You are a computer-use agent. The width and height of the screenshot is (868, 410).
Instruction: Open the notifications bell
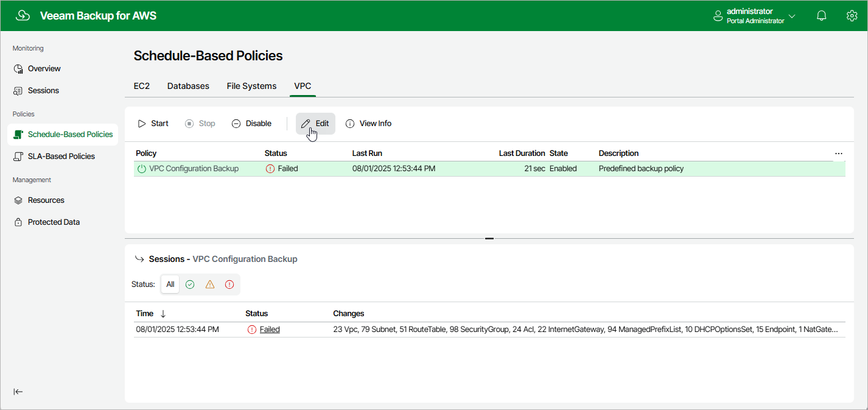point(822,16)
